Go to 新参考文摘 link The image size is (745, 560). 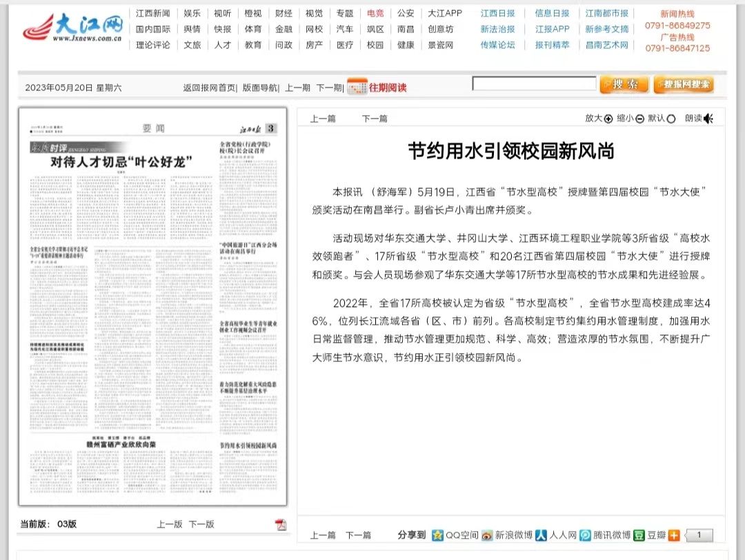[x=607, y=29]
